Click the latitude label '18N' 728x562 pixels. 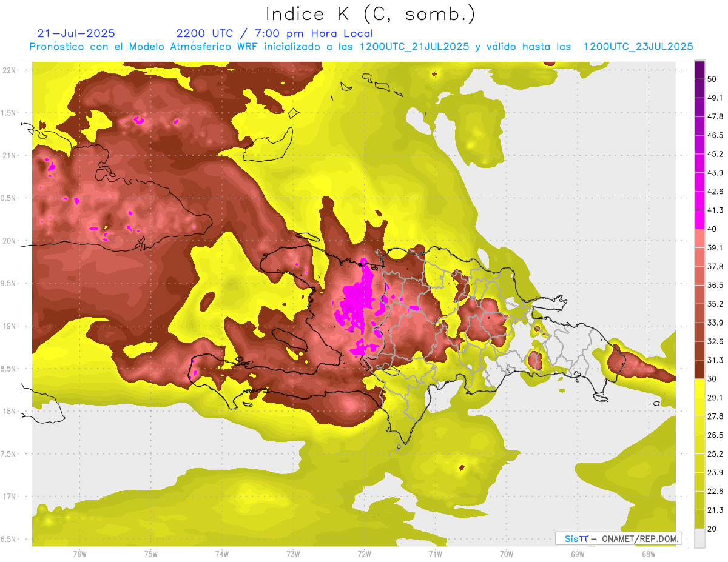[x=10, y=412]
